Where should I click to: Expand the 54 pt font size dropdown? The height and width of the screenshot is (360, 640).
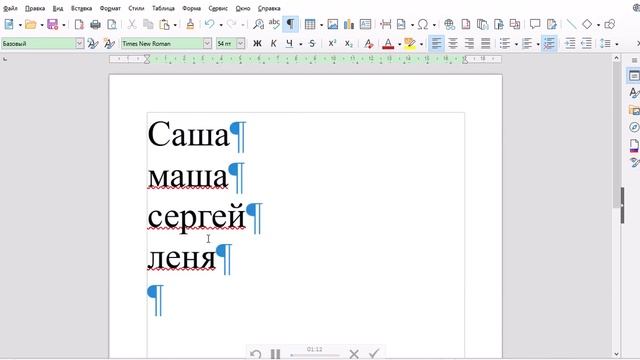coord(241,44)
